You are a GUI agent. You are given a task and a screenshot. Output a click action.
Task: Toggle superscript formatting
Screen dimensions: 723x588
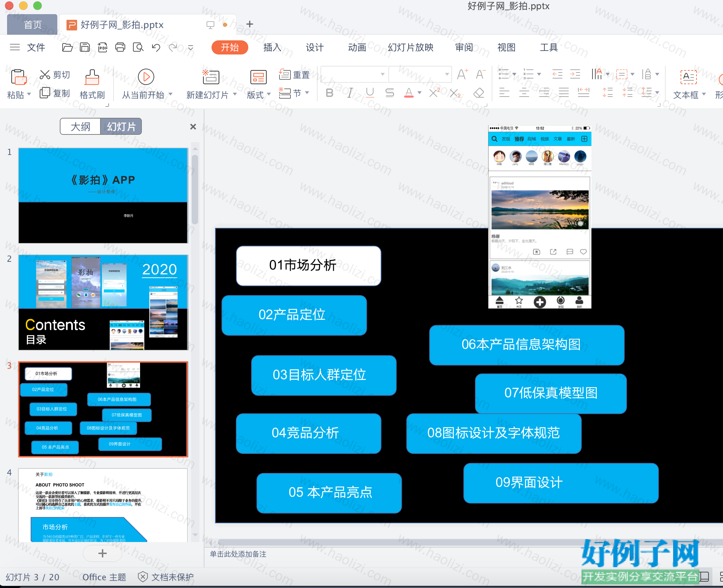tap(434, 93)
